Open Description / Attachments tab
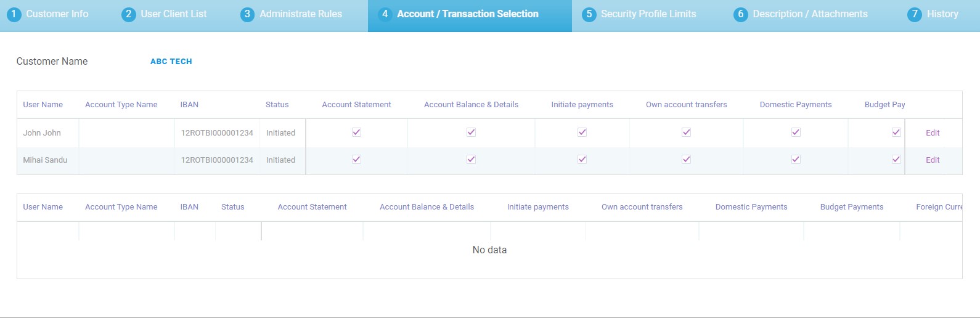 [x=801, y=14]
